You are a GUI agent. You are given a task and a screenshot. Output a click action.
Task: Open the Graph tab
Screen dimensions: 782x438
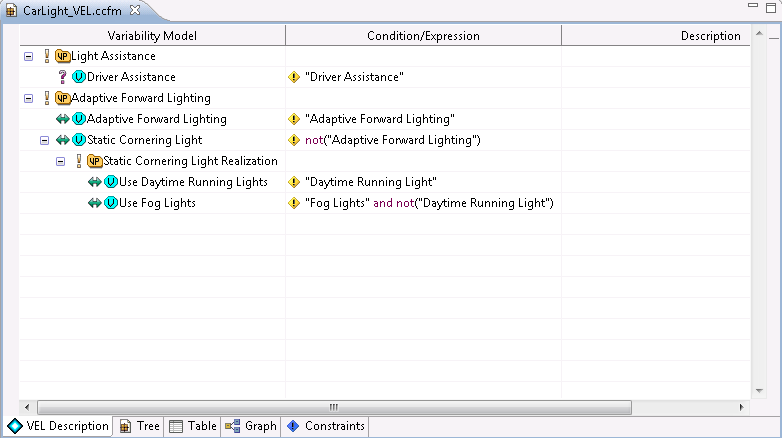[251, 426]
